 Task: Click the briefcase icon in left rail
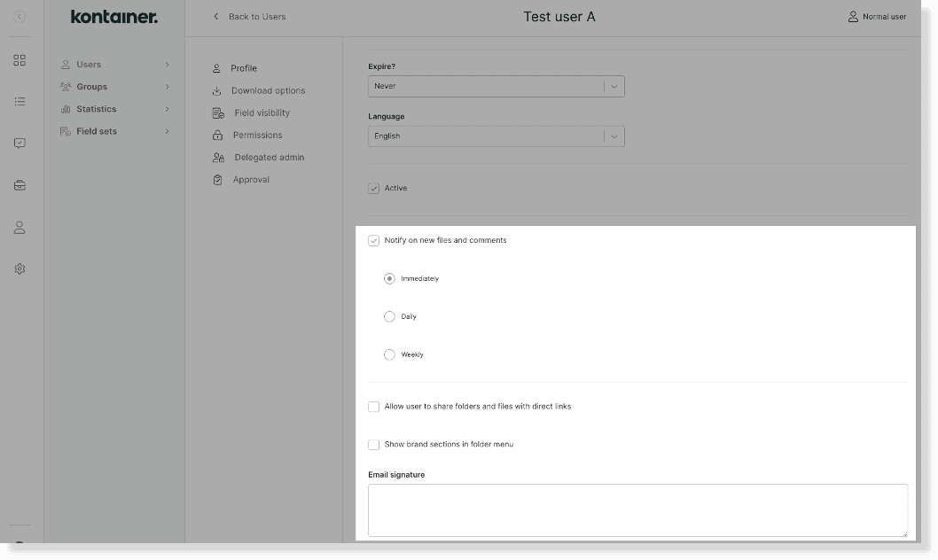20,184
